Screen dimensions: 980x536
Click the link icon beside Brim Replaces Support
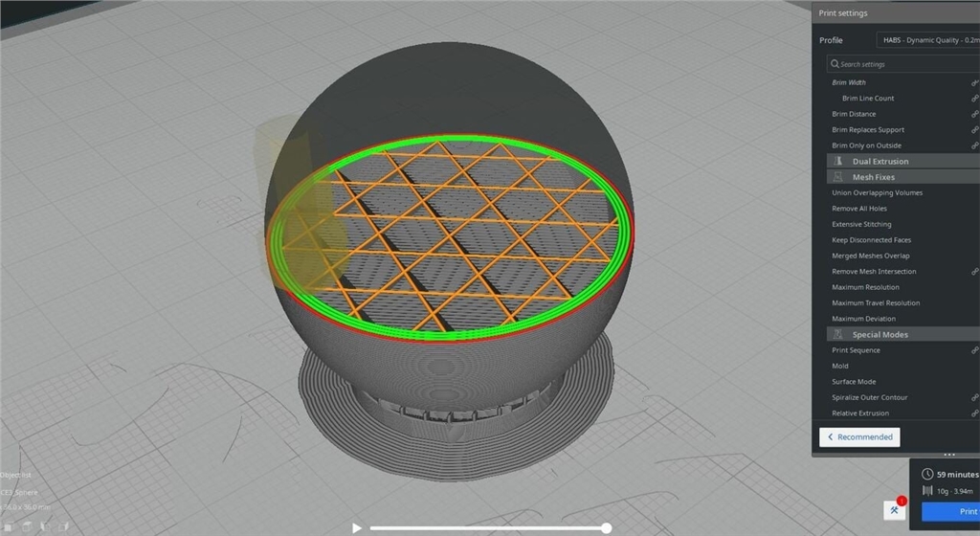pos(974,130)
